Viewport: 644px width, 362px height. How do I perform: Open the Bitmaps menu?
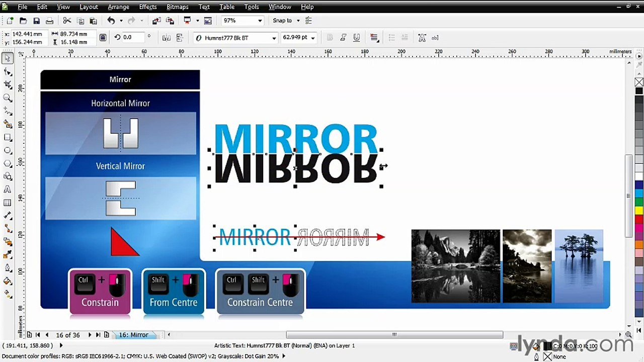(x=177, y=7)
